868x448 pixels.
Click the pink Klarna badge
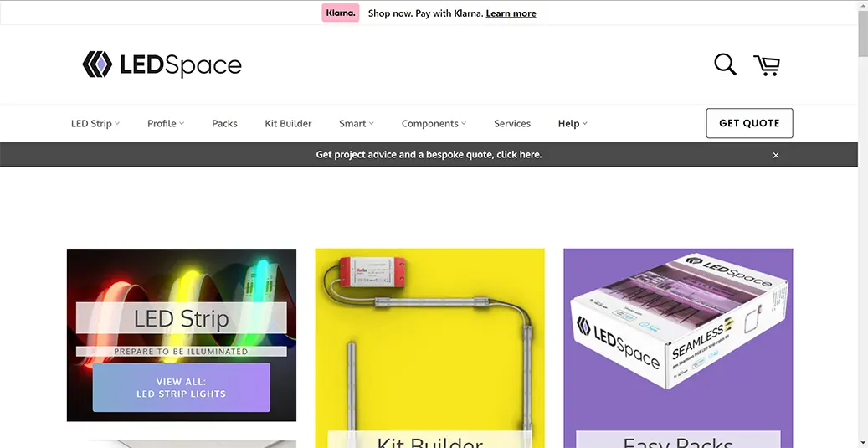(341, 13)
